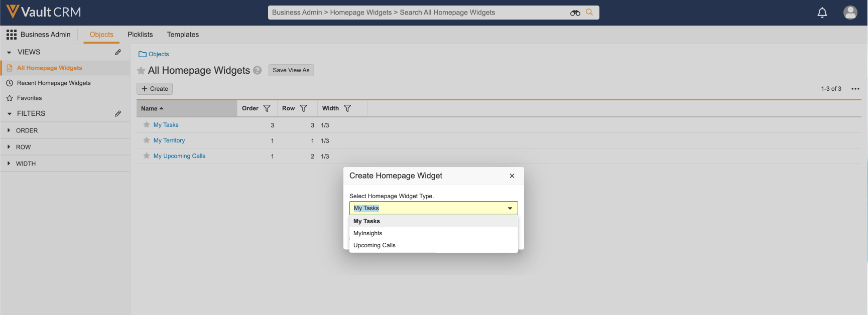Close the Create Homepage Widget dialog
The height and width of the screenshot is (315, 868).
point(512,176)
